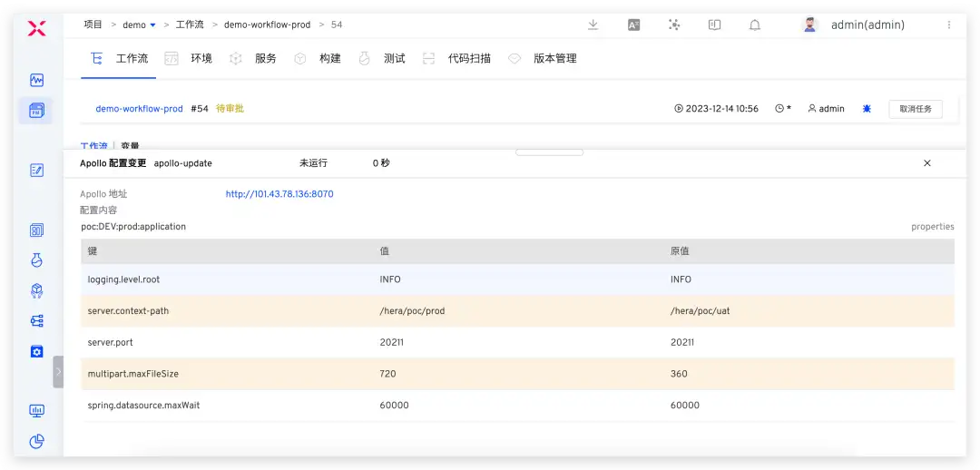Image resolution: width=980 pixels, height=470 pixels.
Task: Switch to the 服务 tab
Action: tap(252, 59)
